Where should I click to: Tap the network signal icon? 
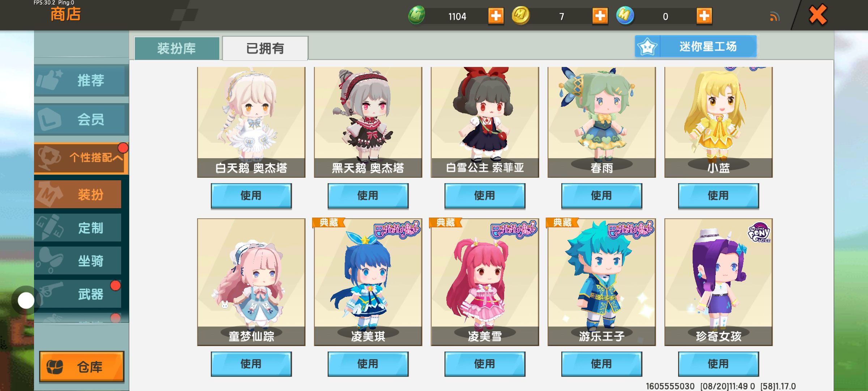(774, 17)
